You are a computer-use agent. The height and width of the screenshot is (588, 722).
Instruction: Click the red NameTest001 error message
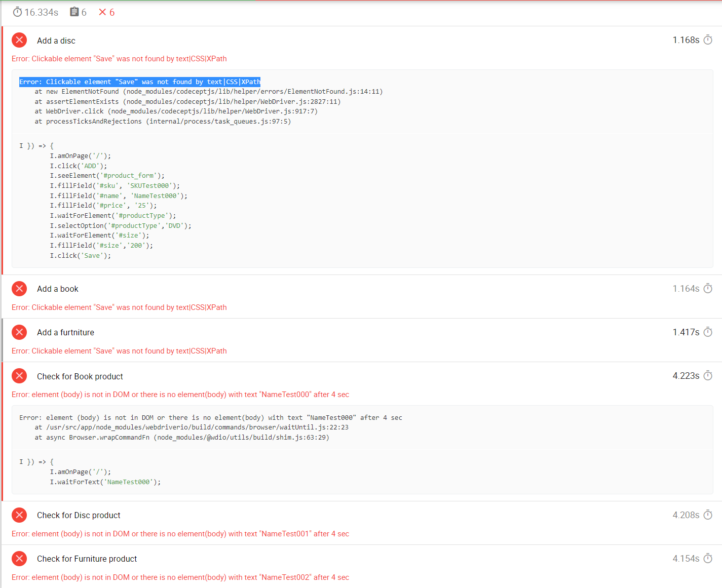click(x=180, y=534)
